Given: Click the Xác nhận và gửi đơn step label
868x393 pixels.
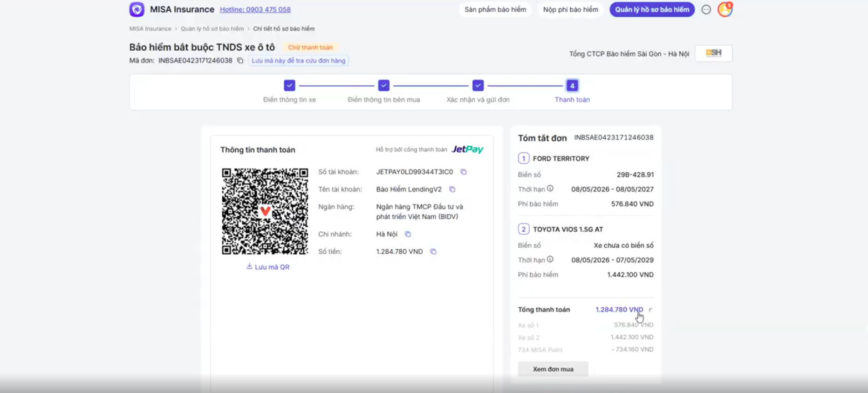Looking at the screenshot, I should (x=478, y=100).
